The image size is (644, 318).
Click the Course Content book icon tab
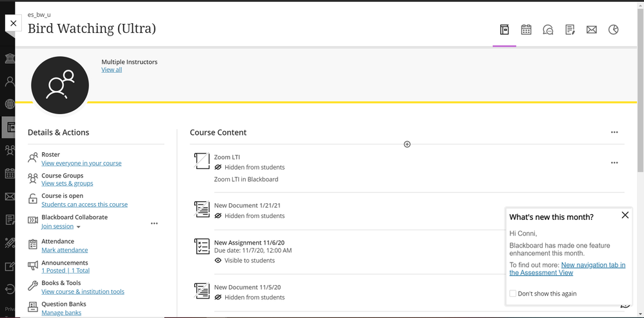pyautogui.click(x=505, y=30)
